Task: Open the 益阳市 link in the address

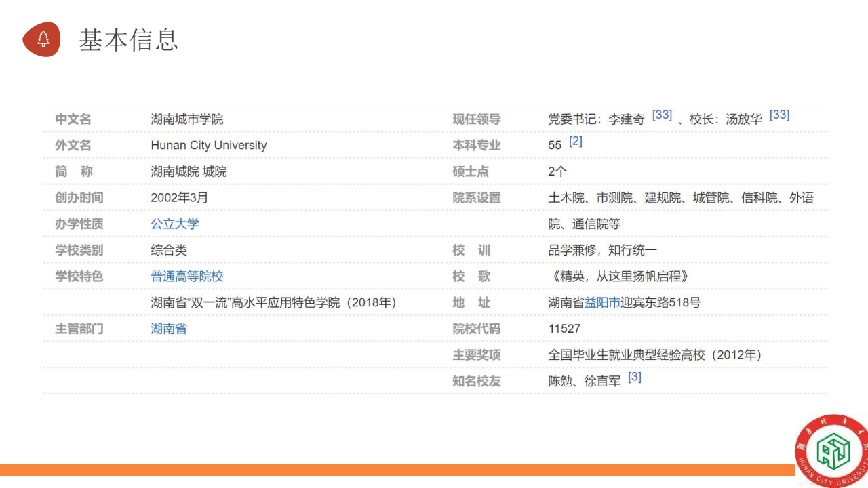Action: coord(602,303)
